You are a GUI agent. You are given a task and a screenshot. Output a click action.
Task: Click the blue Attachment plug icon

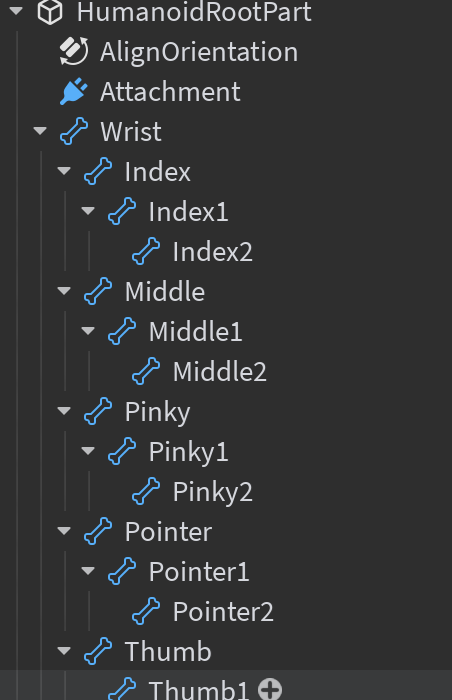click(74, 92)
